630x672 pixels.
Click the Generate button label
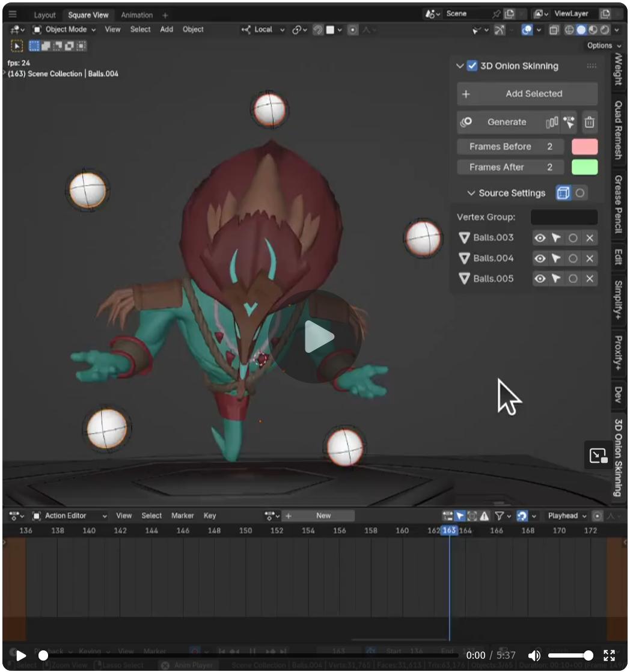pos(507,122)
